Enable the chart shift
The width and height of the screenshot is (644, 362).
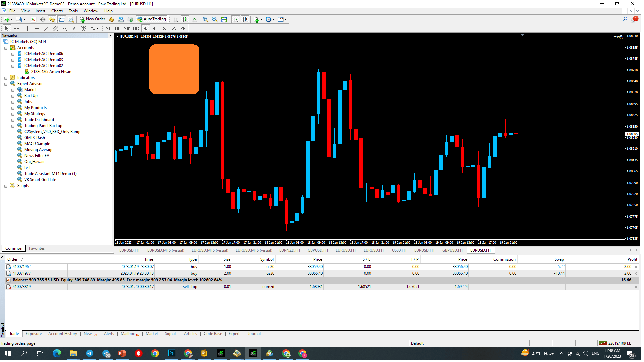point(245,19)
